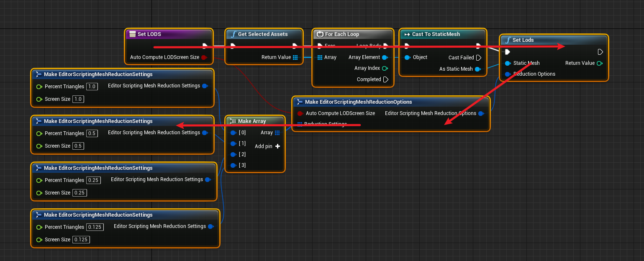Screen dimensions: 644x261
Task: Click the Screen Size field showing 0.25
Action: click(x=80, y=193)
